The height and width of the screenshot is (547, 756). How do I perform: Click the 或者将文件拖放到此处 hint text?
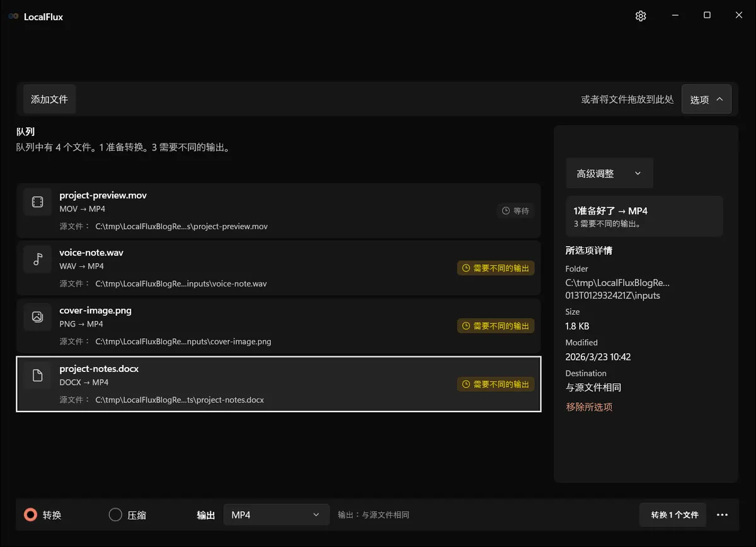pyautogui.click(x=627, y=99)
